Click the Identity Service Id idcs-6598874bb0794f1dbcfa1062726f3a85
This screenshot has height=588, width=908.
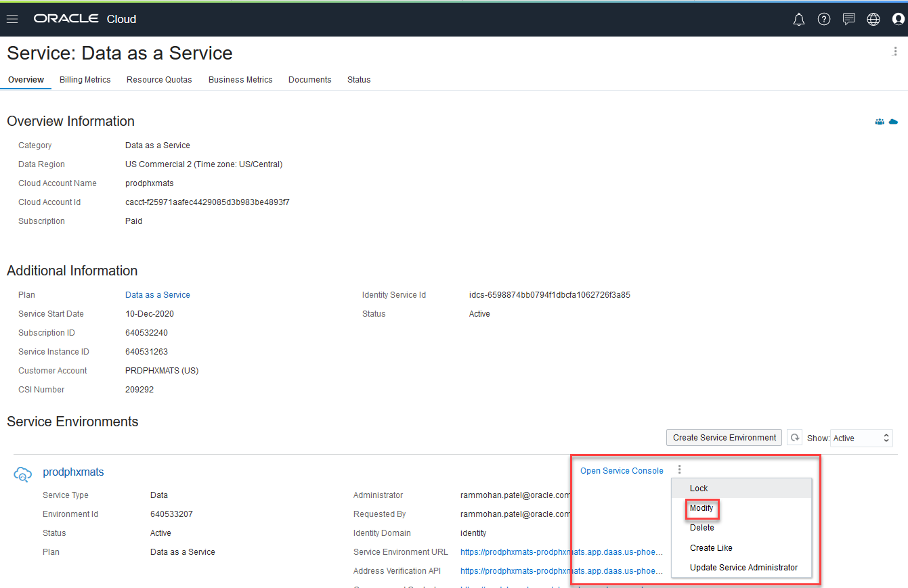click(550, 295)
